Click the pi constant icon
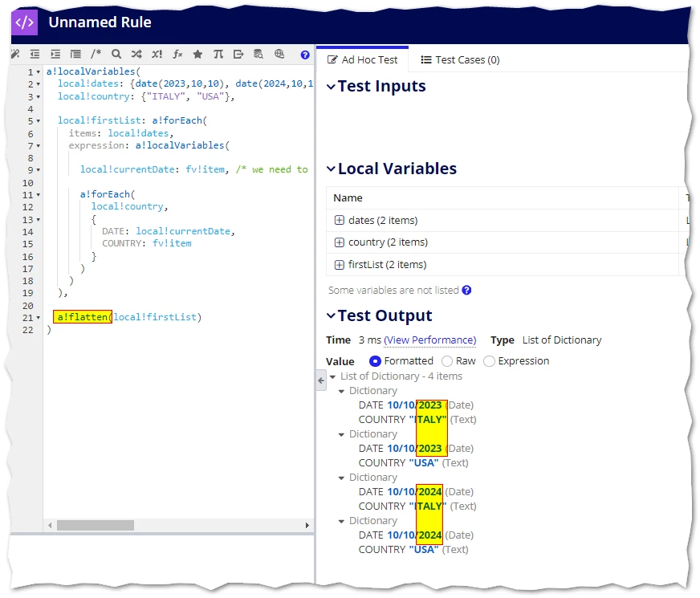This screenshot has width=700, height=598. (x=218, y=54)
